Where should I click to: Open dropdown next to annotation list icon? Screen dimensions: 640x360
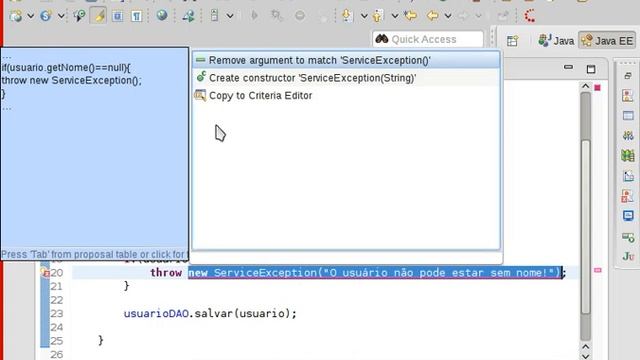point(230,16)
